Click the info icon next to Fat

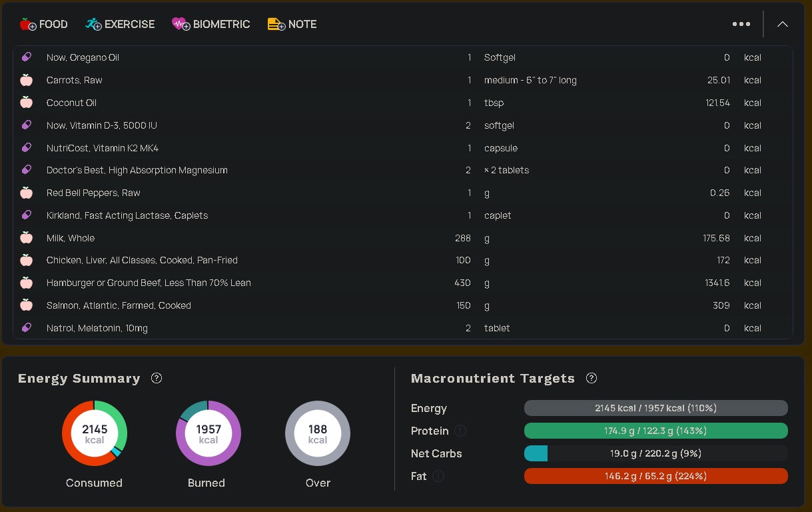(438, 476)
